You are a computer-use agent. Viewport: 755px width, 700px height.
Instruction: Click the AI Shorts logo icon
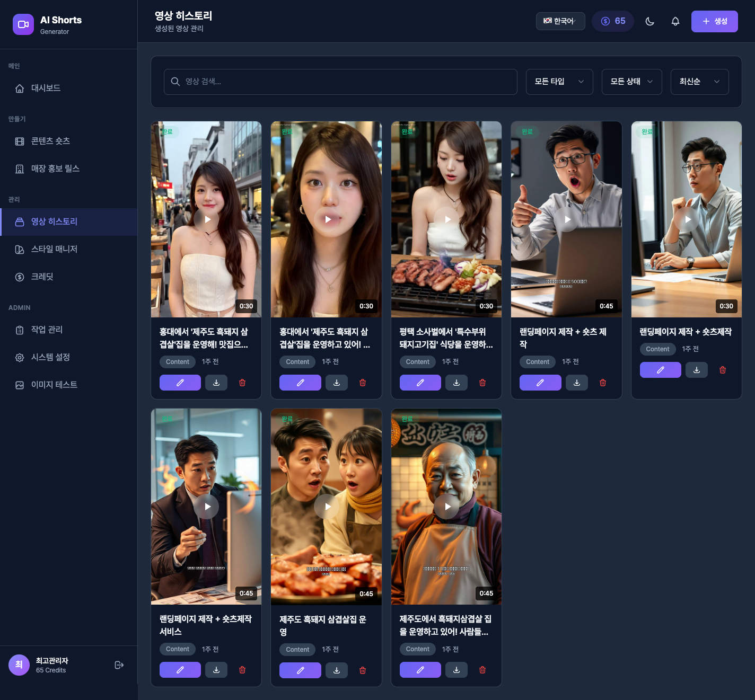(x=23, y=24)
